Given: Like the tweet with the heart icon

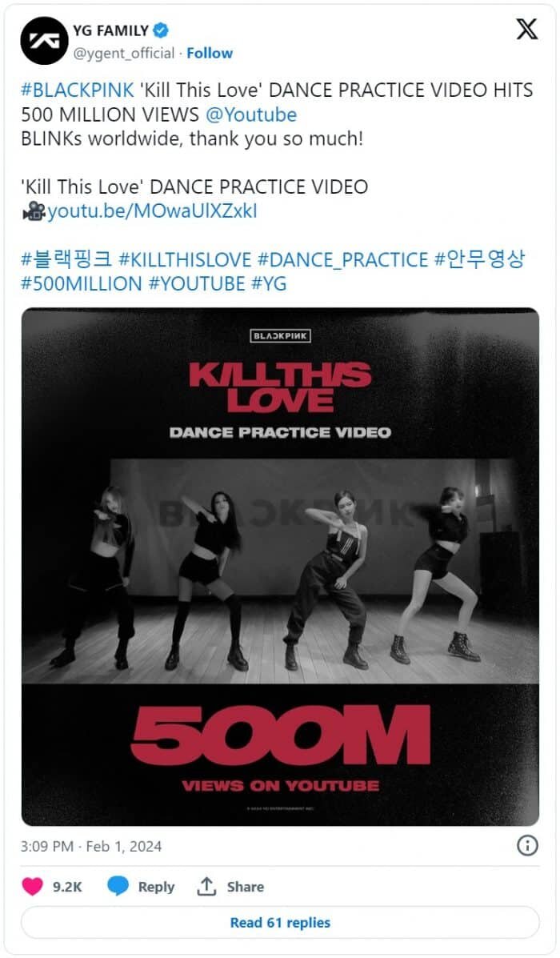Looking at the screenshot, I should pyautogui.click(x=32, y=887).
